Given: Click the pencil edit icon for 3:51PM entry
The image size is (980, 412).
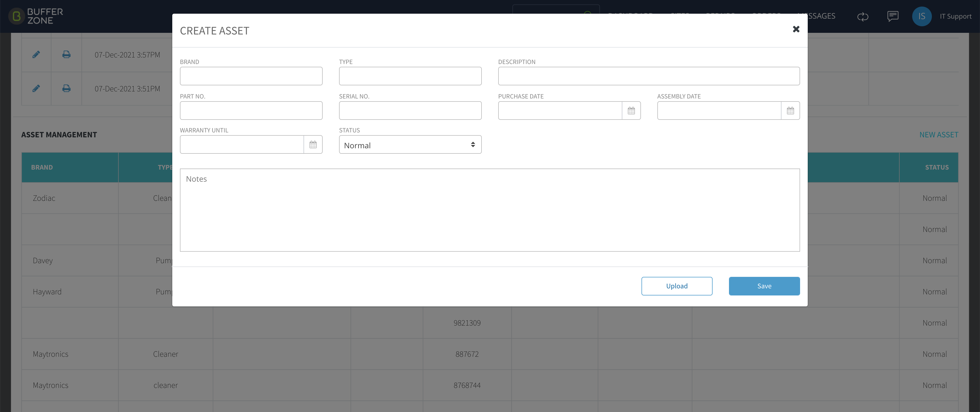Looking at the screenshot, I should [36, 88].
